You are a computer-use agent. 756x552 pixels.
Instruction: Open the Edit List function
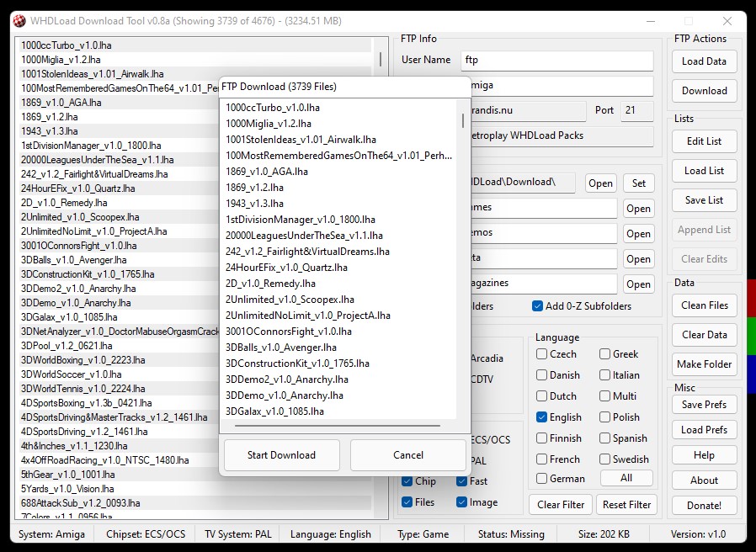point(704,141)
